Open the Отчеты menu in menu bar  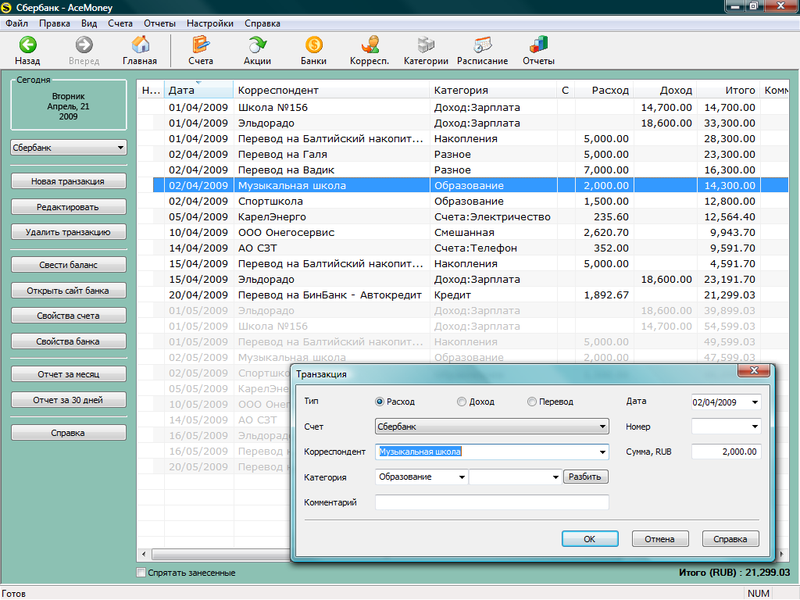tap(160, 23)
